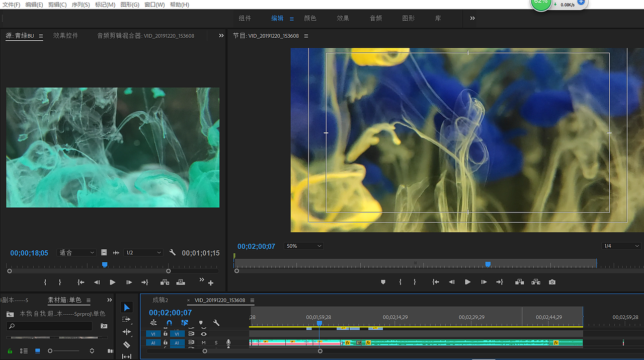The height and width of the screenshot is (360, 644).
Task: Click program monitor blue playhead
Action: [x=488, y=264]
